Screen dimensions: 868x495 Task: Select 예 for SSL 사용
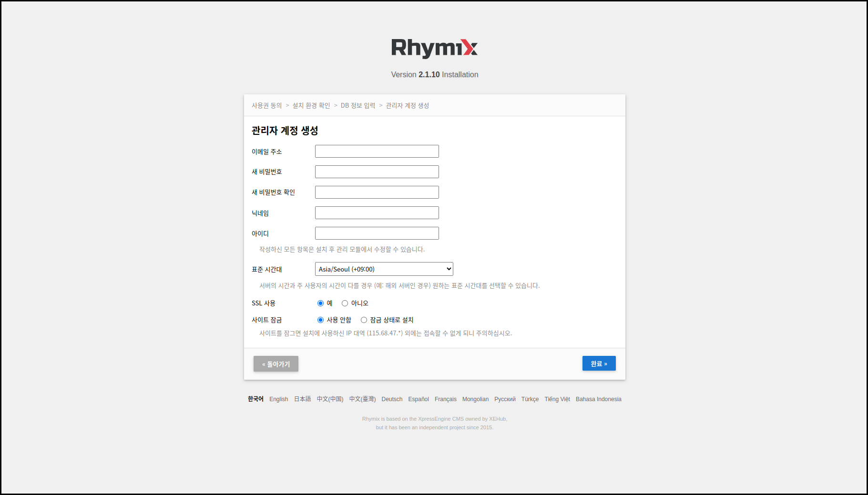[320, 303]
